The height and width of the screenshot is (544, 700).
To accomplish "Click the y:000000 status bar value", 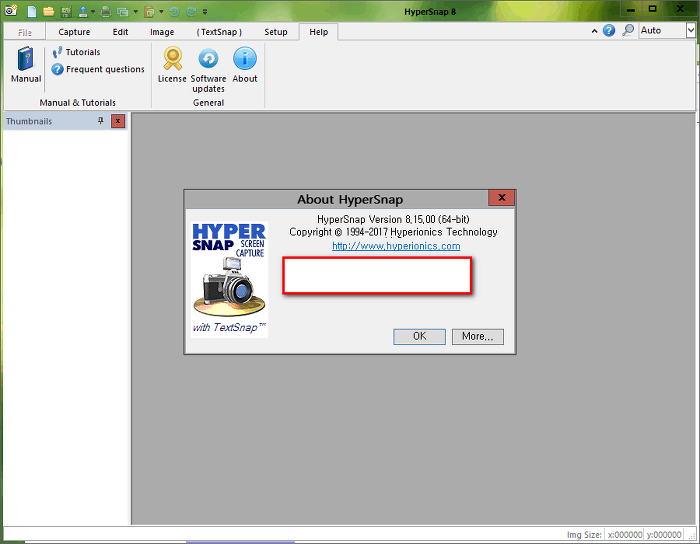I will point(664,535).
